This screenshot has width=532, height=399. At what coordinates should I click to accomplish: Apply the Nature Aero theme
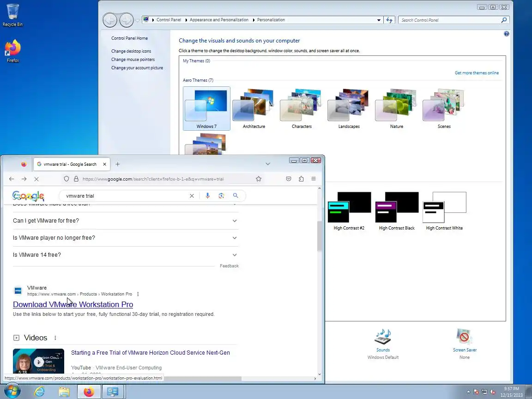point(396,109)
